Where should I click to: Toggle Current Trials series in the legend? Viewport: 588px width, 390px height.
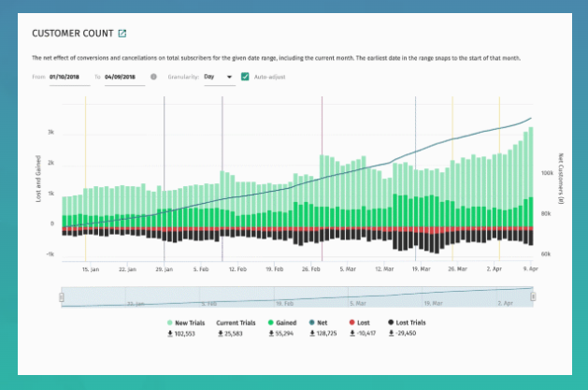pyautogui.click(x=236, y=323)
